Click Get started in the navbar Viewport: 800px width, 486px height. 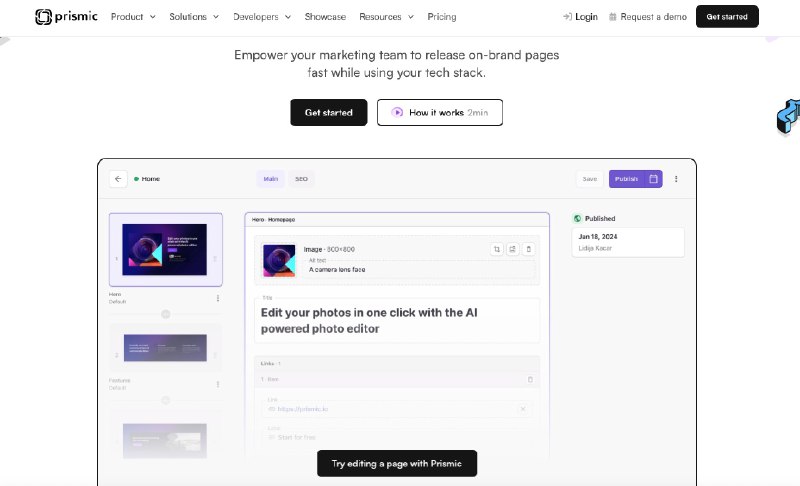click(727, 16)
